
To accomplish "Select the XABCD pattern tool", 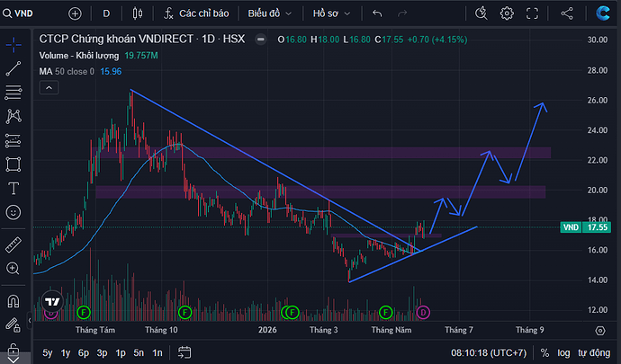I will coord(13,116).
